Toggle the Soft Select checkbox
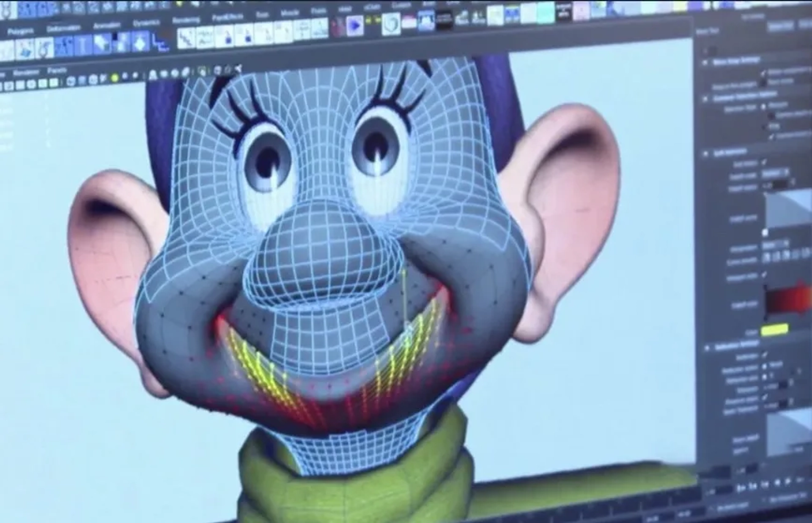 tap(764, 162)
